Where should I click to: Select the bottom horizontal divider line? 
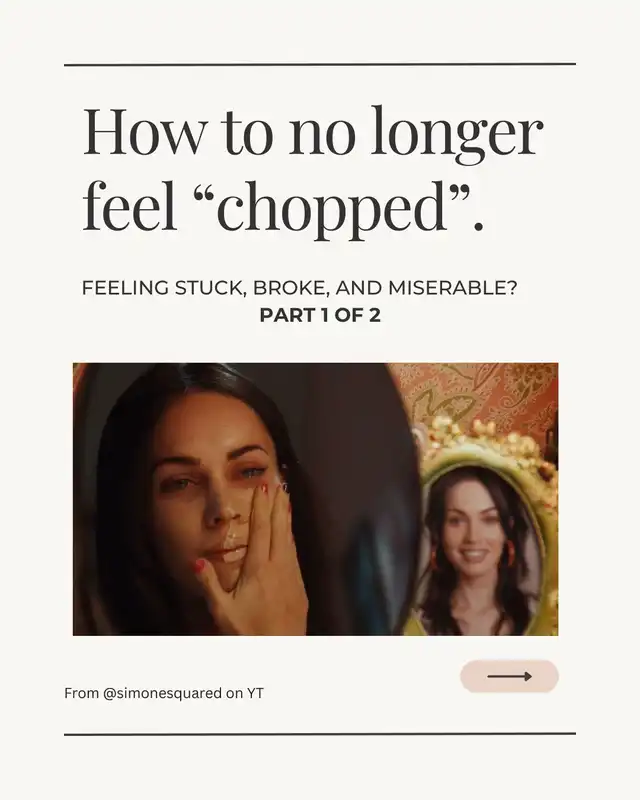pos(320,734)
